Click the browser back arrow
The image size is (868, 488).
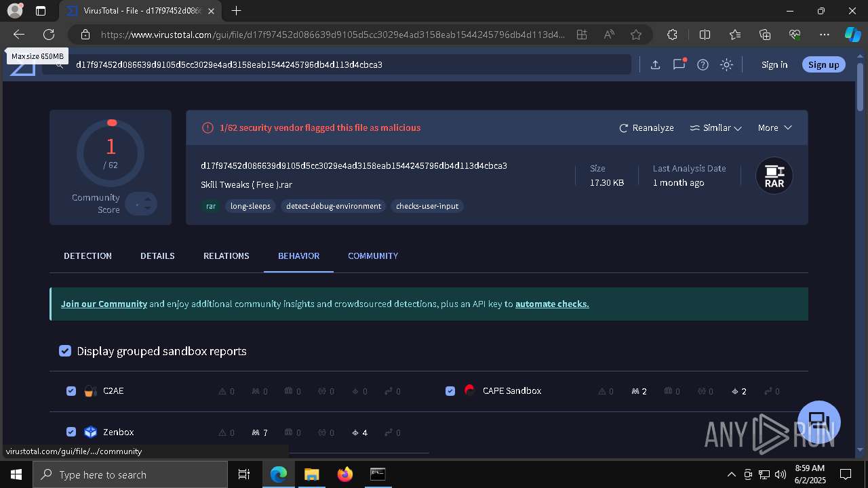[x=19, y=35]
